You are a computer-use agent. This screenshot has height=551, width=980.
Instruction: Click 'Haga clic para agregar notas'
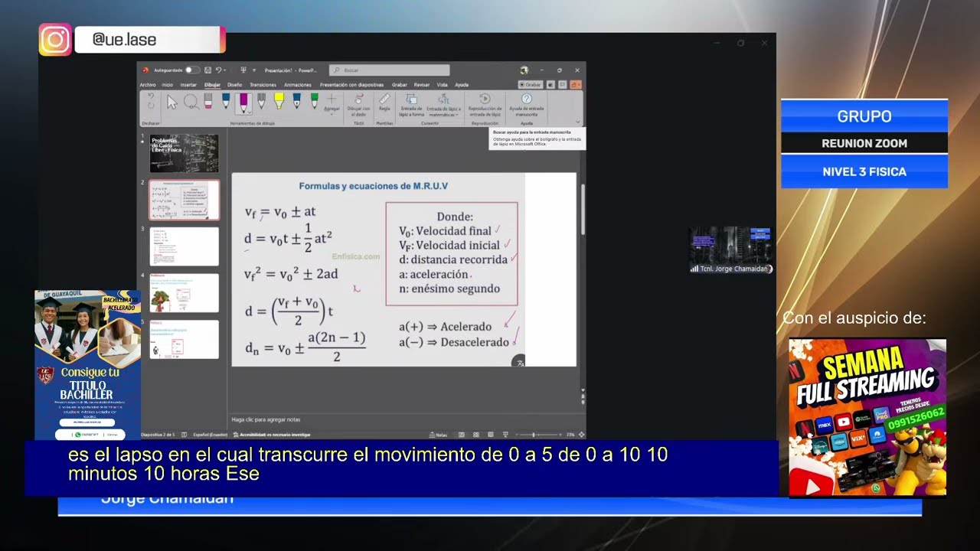point(266,419)
